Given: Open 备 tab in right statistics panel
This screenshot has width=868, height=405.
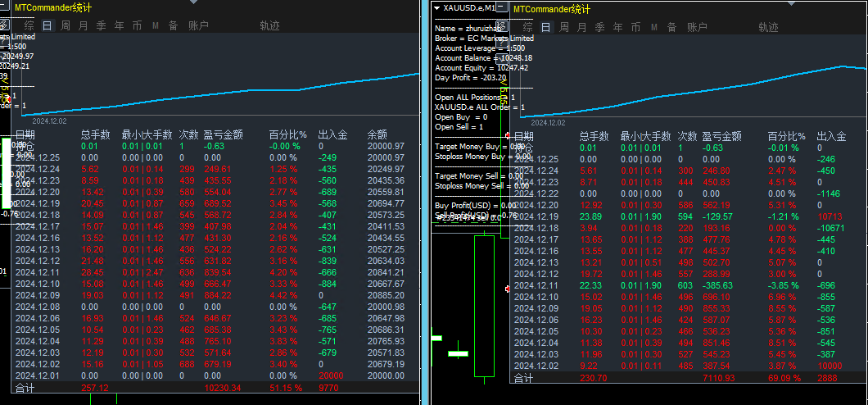Looking at the screenshot, I should tap(671, 27).
